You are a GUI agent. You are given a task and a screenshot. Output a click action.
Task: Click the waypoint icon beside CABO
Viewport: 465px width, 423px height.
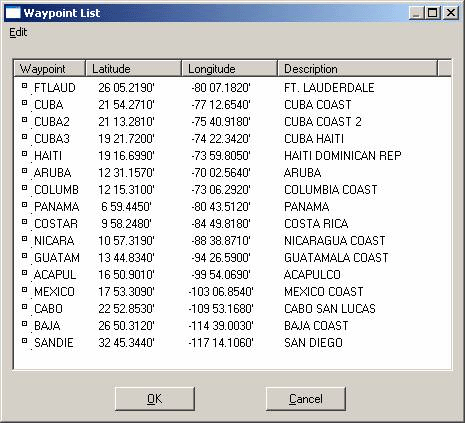click(24, 307)
